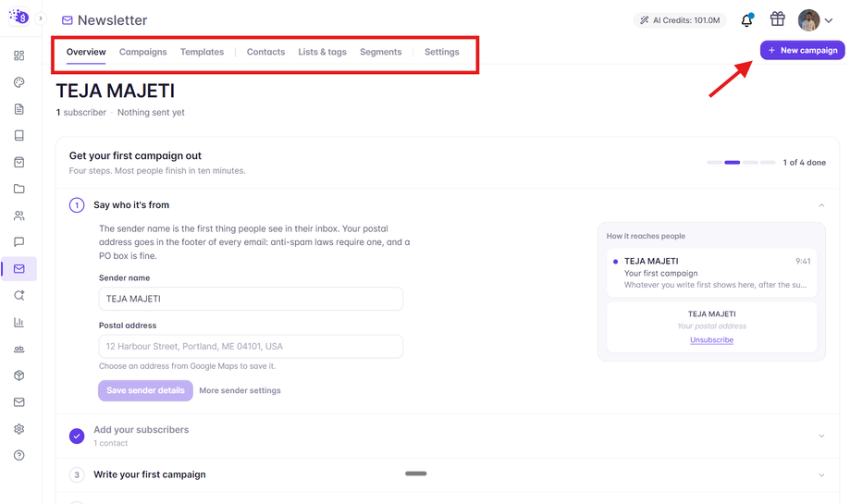Click 'How it reaches people' label
This screenshot has height=504, width=850.
646,237
